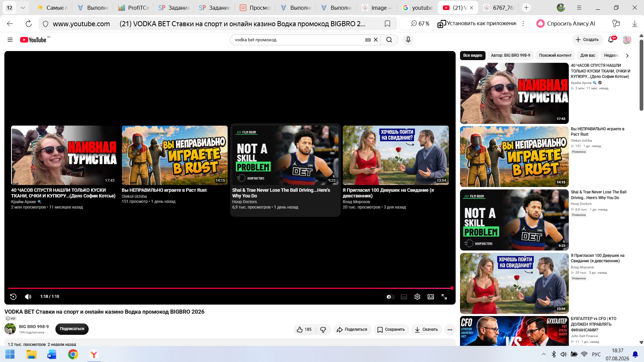Open sidebar title 'Shai & Trae Never Lose'
This screenshot has width=644, height=362.
(x=598, y=195)
